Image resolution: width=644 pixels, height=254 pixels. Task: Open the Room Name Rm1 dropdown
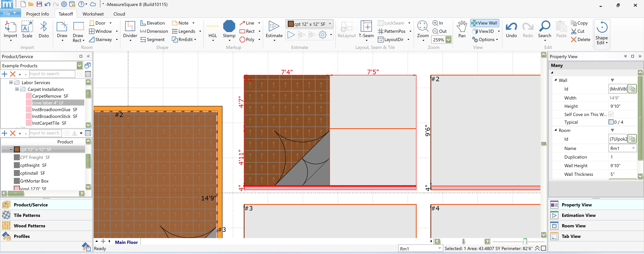point(633,148)
